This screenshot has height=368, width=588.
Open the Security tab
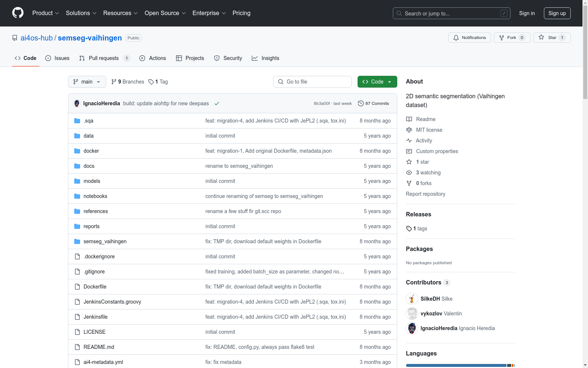click(x=228, y=58)
